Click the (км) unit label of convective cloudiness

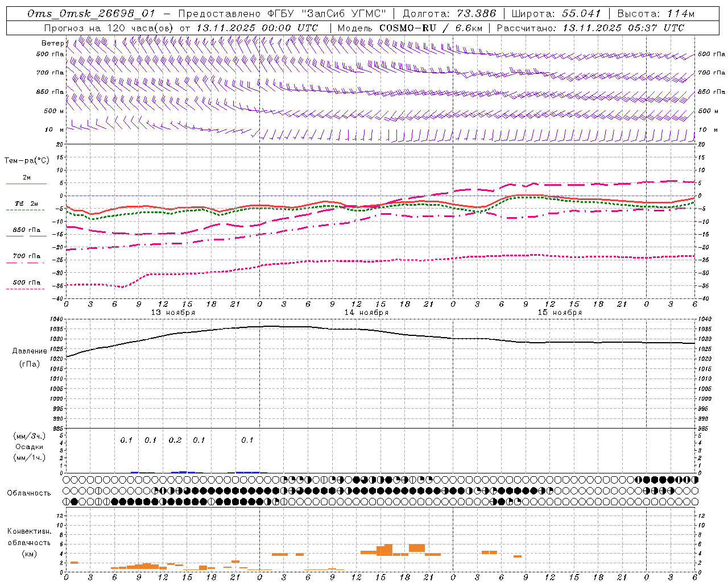click(x=29, y=554)
